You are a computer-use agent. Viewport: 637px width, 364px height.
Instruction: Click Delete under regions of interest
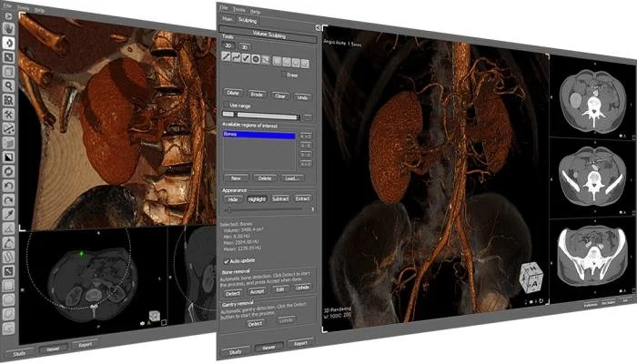click(265, 178)
